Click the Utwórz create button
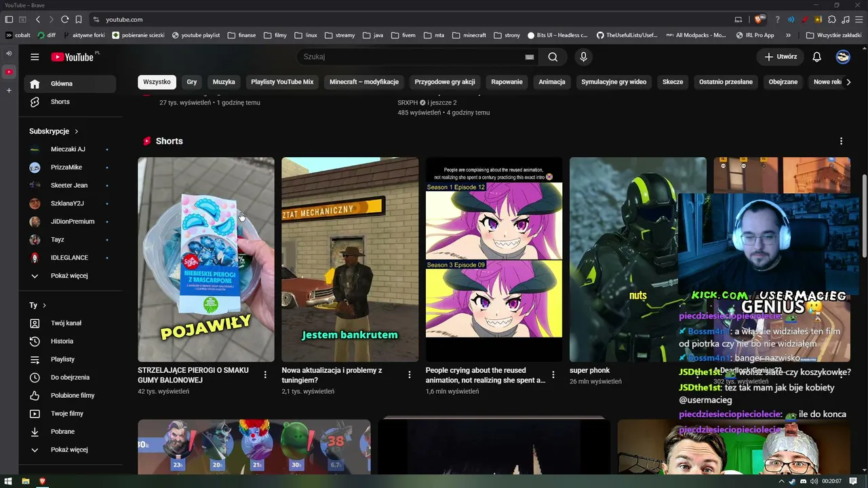 pos(781,57)
